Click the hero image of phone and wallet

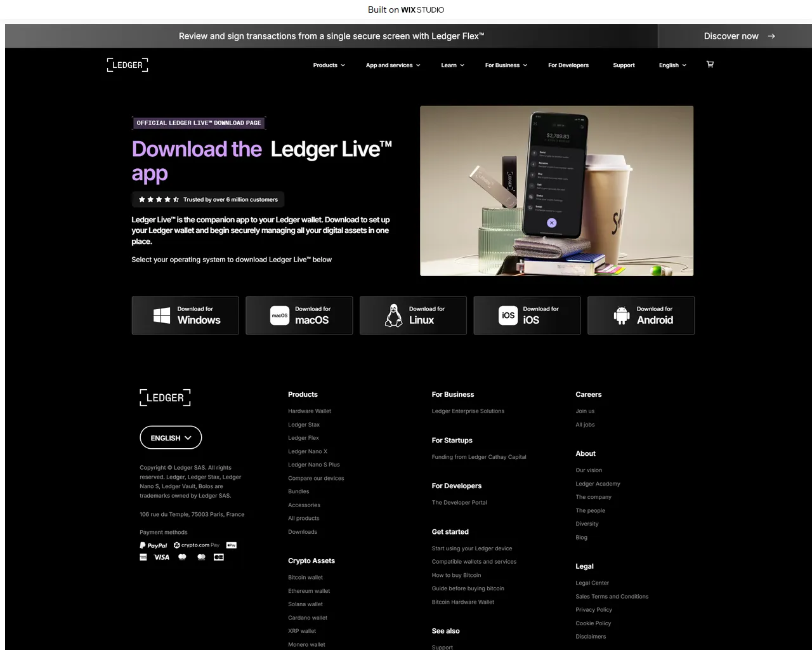(x=556, y=190)
